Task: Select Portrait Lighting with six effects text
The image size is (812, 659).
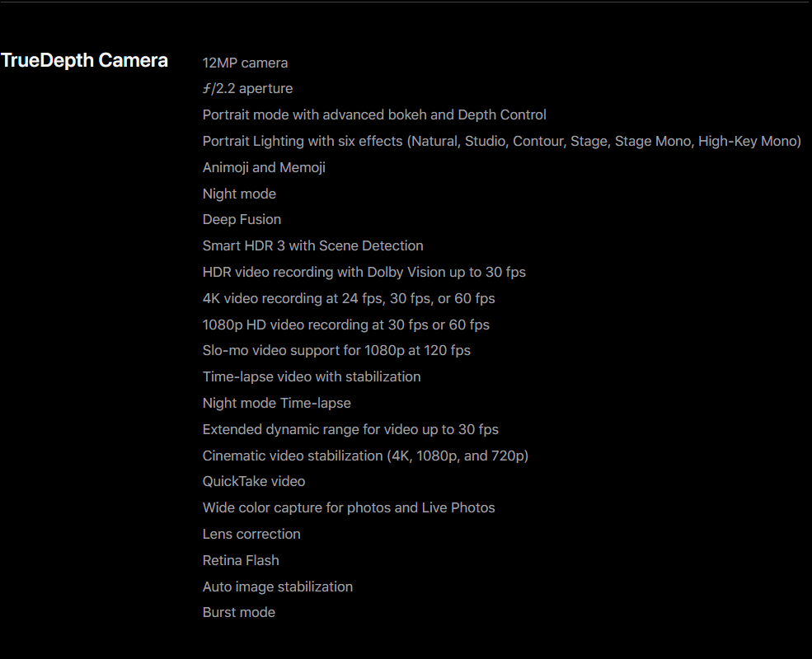Action: click(x=502, y=141)
